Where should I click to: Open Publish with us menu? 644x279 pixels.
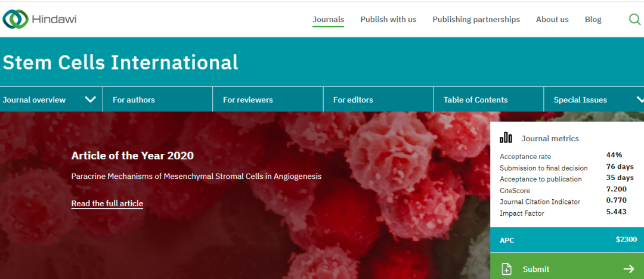[x=388, y=20]
